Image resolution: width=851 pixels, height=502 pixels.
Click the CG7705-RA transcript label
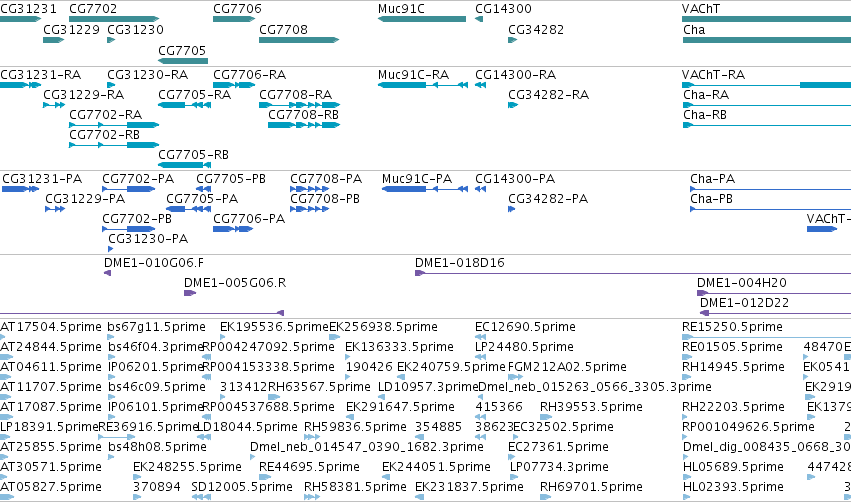(194, 95)
